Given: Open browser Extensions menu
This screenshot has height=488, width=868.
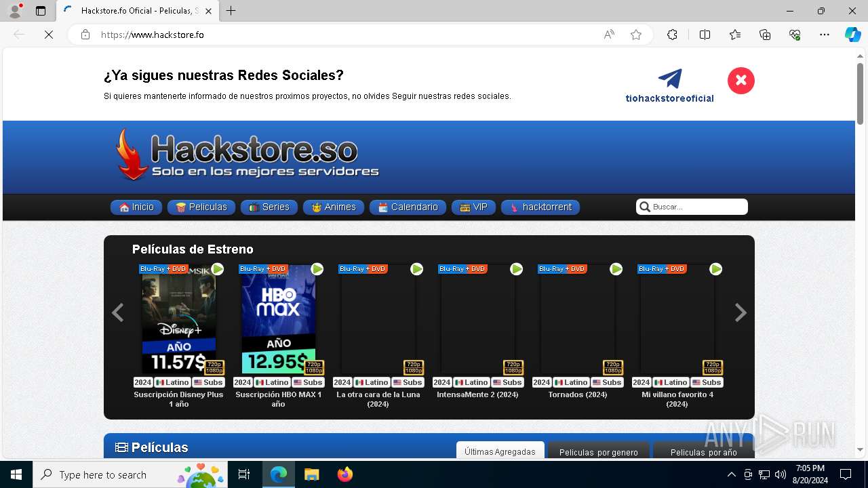Looking at the screenshot, I should click(672, 35).
